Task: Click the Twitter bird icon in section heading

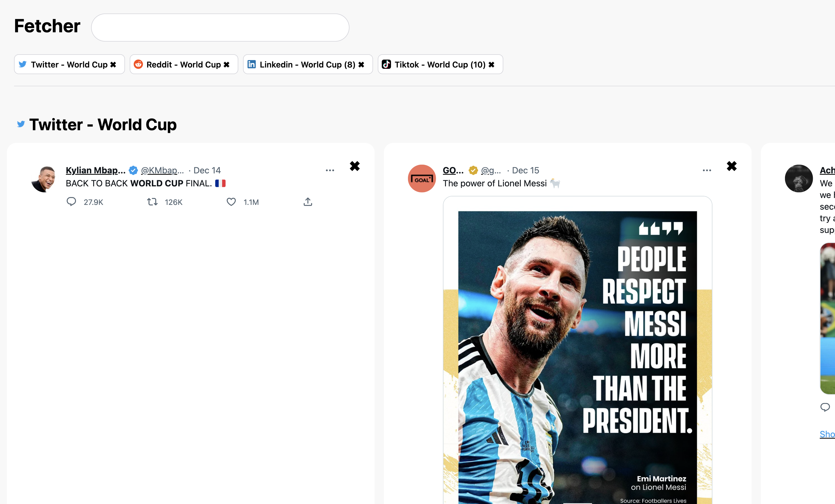Action: pos(21,124)
